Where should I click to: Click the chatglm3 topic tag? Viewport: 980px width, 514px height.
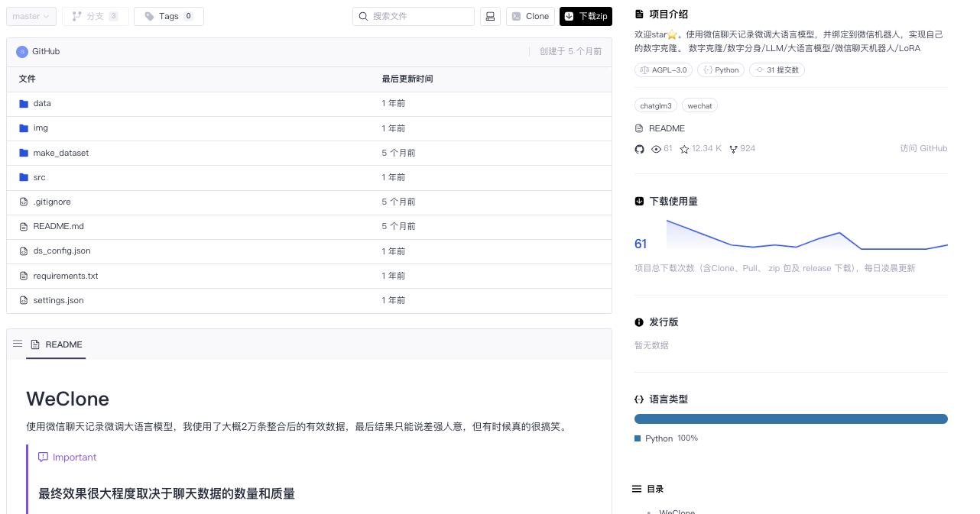pyautogui.click(x=656, y=105)
